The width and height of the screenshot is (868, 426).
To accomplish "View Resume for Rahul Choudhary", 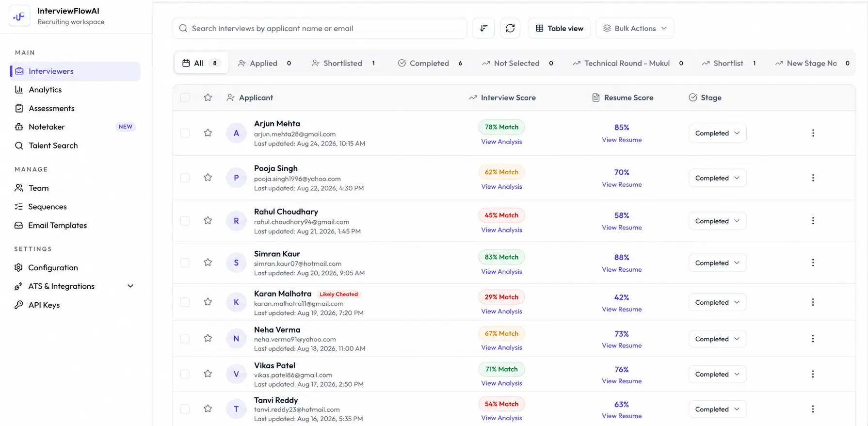I will tap(622, 228).
